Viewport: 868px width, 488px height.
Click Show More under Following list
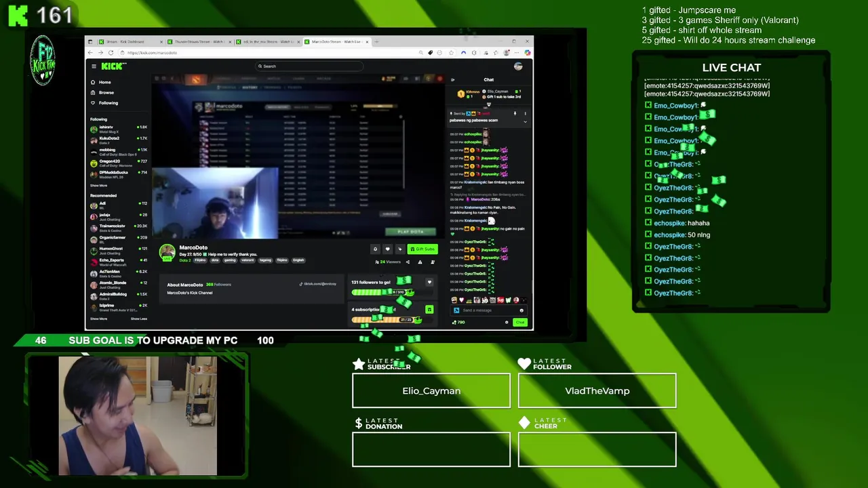98,185
